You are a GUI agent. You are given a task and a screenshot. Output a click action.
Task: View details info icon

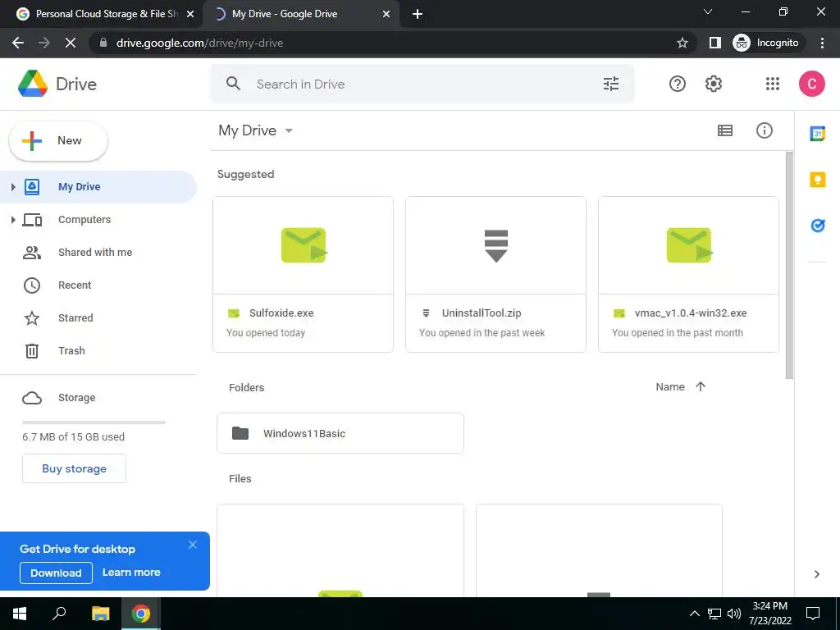click(764, 130)
